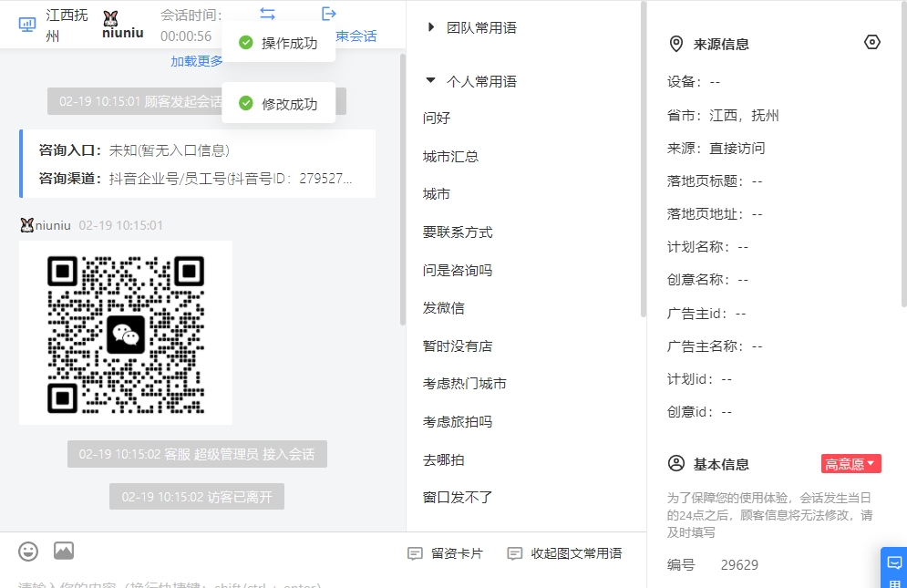Click the monitor device icon beside 江西抚州
907x588 pixels.
(27, 25)
